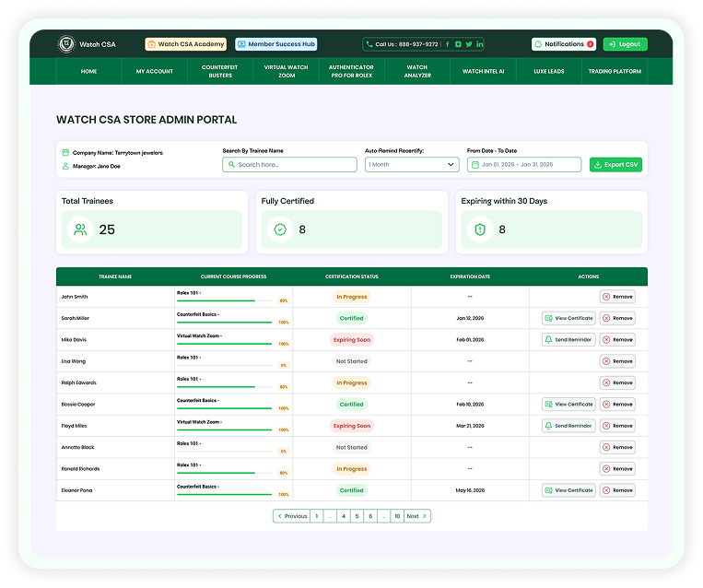Open the Twitter icon in header
Screen dimensions: 703x588
pos(469,44)
